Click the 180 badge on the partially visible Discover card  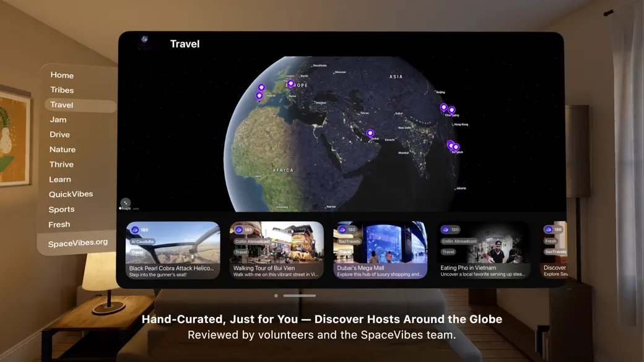(x=553, y=230)
